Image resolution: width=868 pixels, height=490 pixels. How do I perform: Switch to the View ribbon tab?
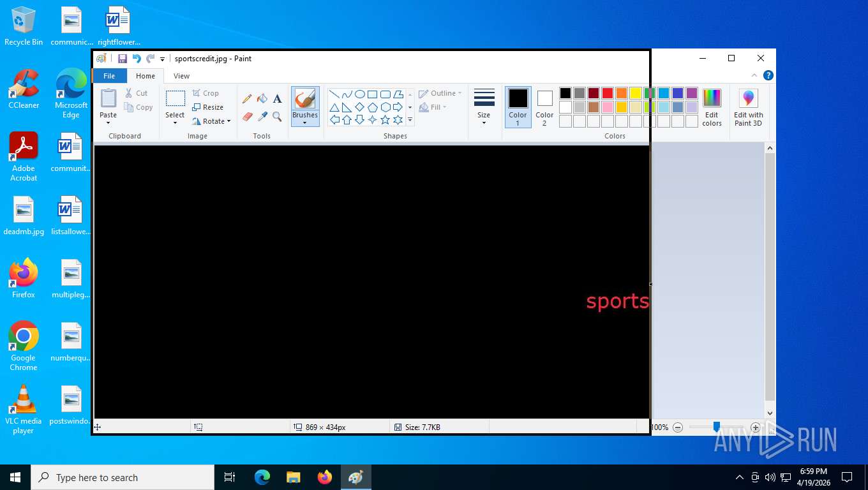coord(181,76)
